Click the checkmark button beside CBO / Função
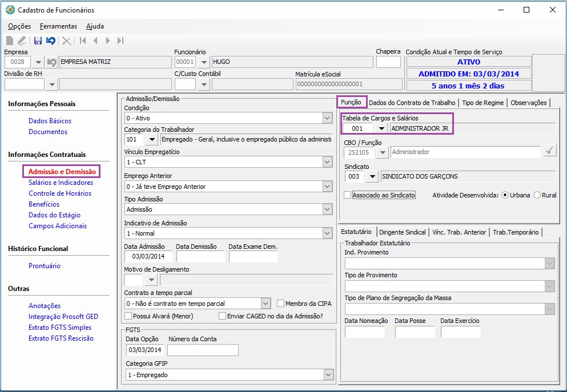The height and width of the screenshot is (392, 567). click(x=550, y=152)
